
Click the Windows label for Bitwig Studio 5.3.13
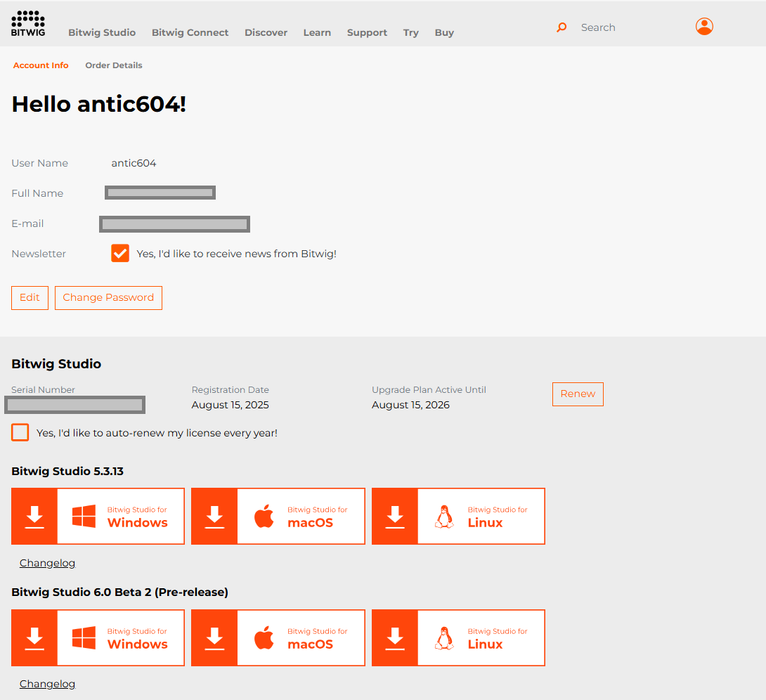click(x=137, y=523)
